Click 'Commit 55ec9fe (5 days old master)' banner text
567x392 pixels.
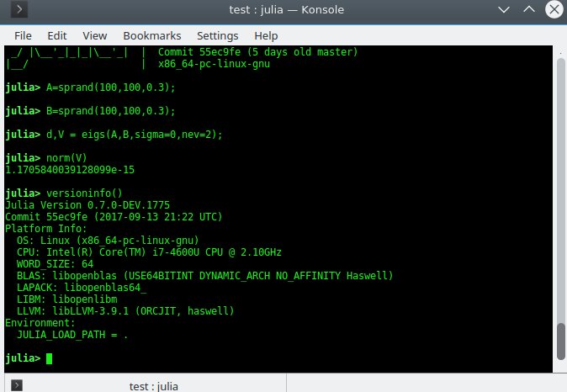tap(257, 52)
